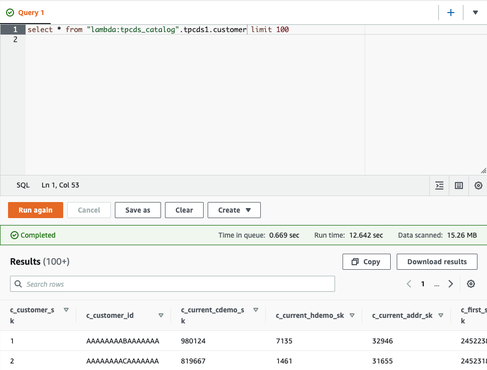Click the Data scanned 15.26 MB value
The image size is (487, 370).
[462, 235]
